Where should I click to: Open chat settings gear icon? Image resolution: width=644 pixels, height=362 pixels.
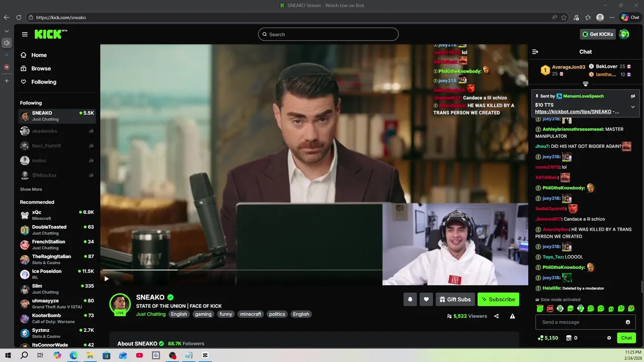609,338
